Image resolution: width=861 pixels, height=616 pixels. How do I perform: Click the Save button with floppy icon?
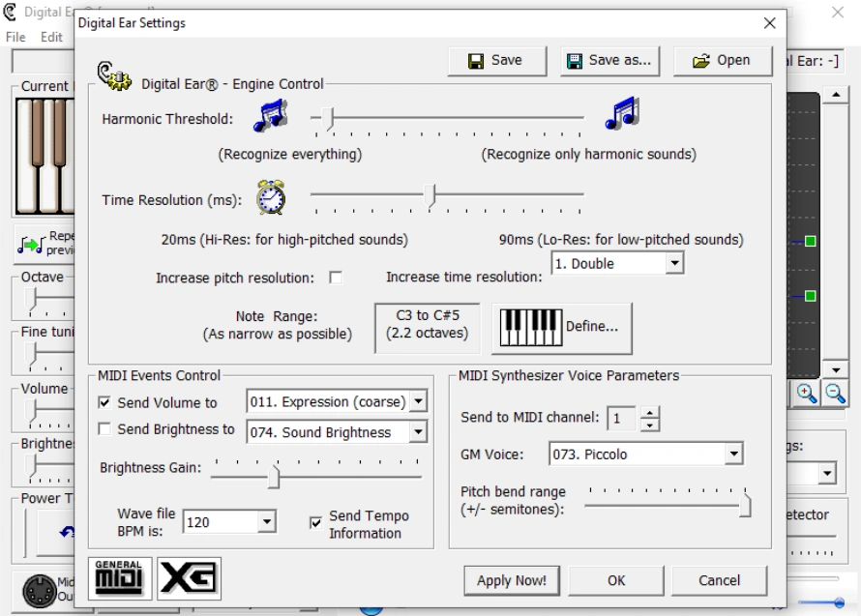[x=497, y=60]
